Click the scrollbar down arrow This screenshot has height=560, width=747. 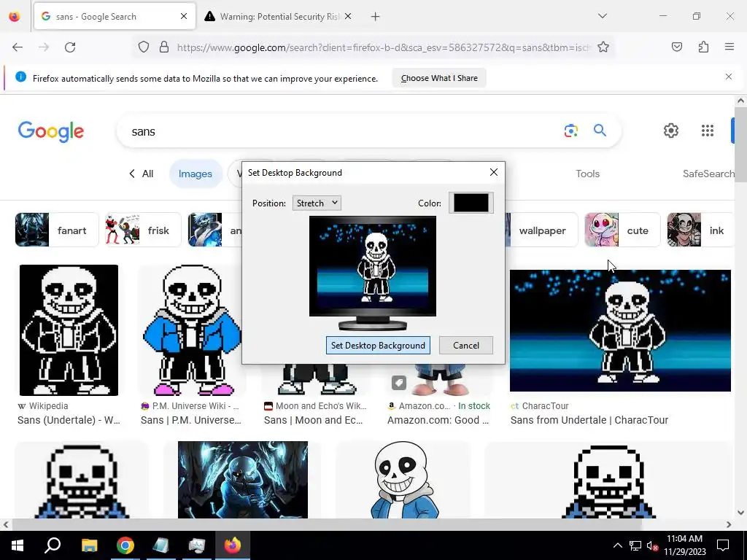(740, 513)
